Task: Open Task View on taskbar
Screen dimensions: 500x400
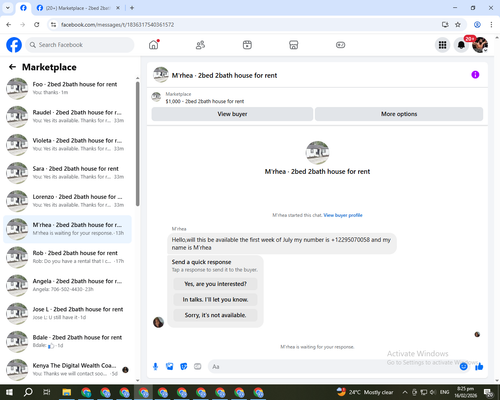Action: pyautogui.click(x=47, y=392)
